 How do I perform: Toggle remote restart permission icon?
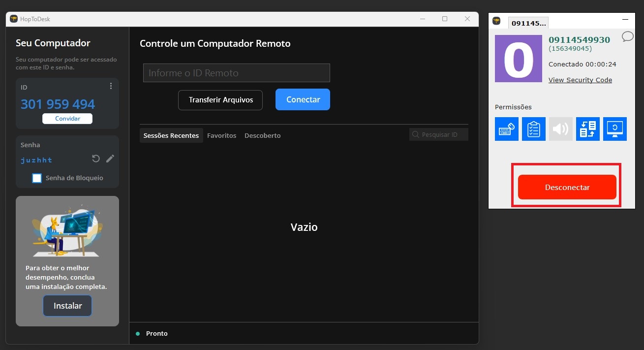point(615,129)
